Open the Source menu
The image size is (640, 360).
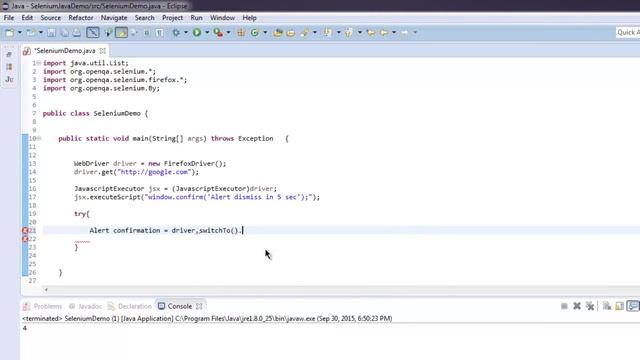(x=51, y=18)
